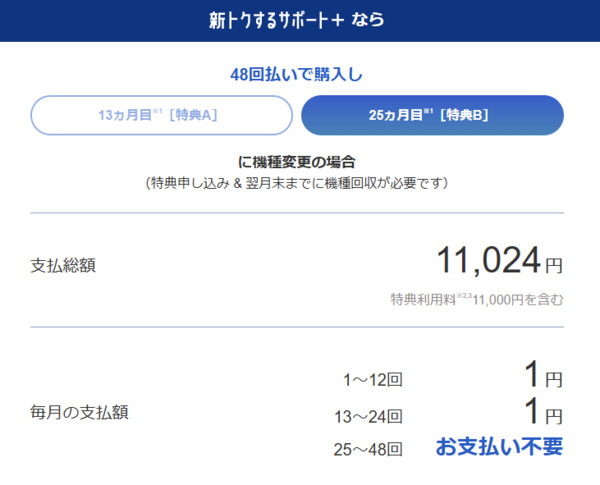Click the 支払総額 label
600x485 pixels.
(x=64, y=265)
